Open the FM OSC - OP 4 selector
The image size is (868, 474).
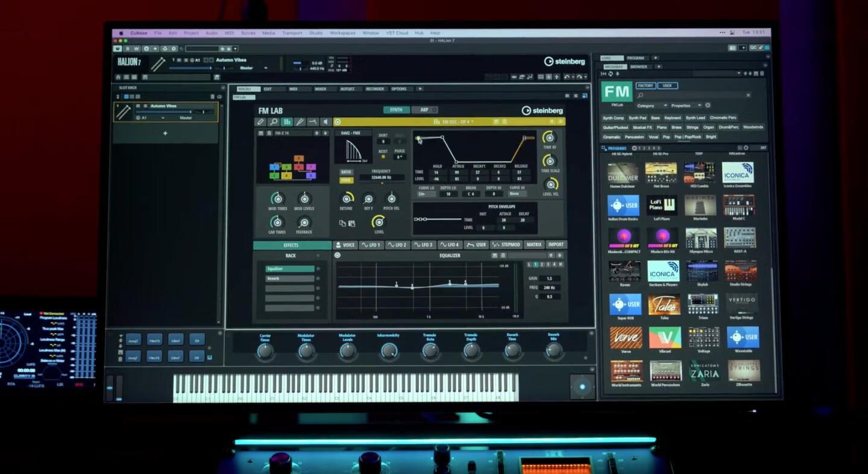453,122
